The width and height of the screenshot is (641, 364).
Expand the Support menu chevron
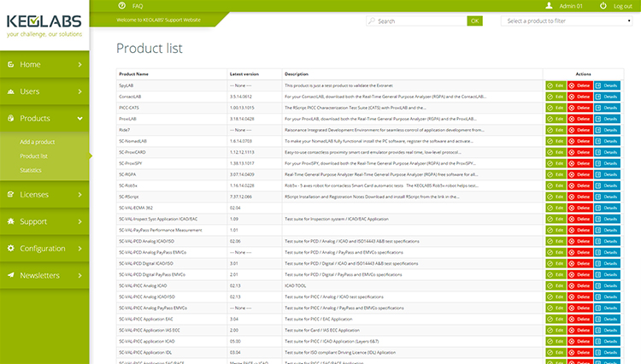pos(79,221)
